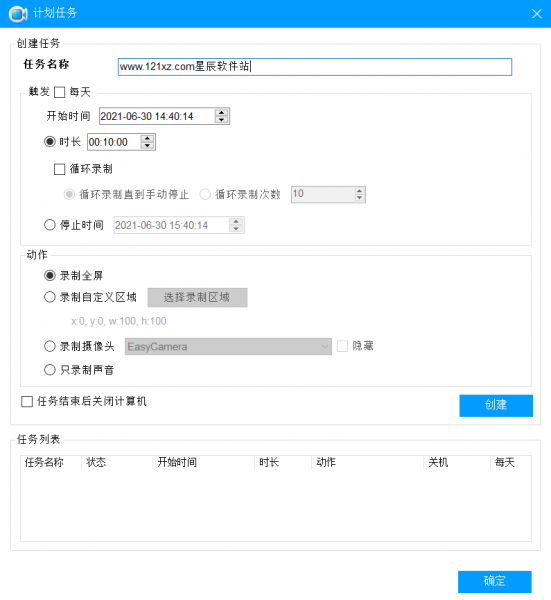Open the EasyCamera device dropdown
Viewport: 551px width, 600px height.
tap(228, 347)
